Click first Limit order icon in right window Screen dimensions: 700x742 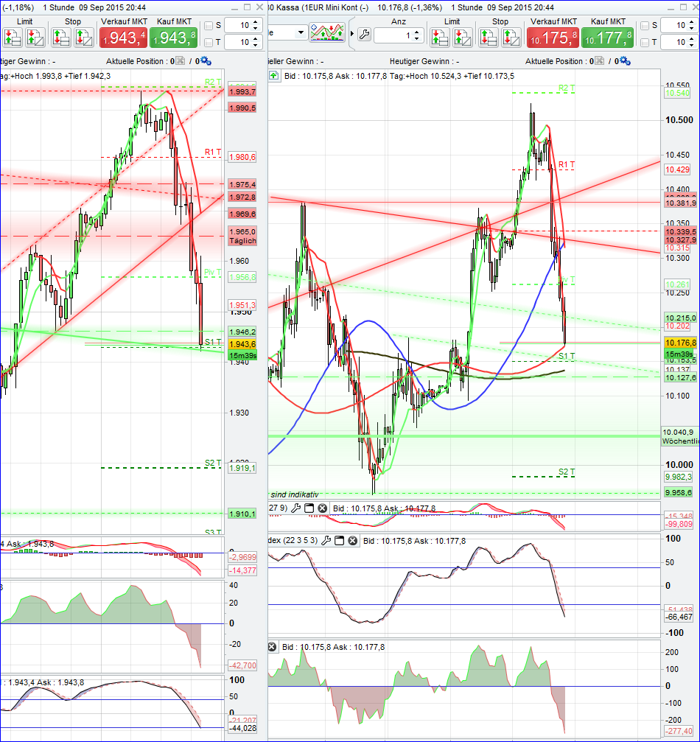[440, 38]
